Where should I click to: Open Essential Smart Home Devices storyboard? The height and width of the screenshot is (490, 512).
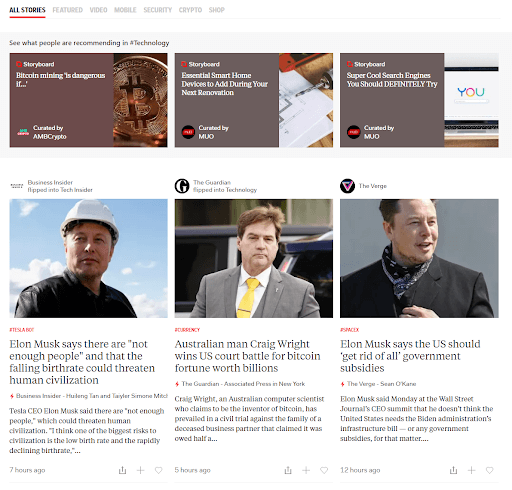click(224, 84)
